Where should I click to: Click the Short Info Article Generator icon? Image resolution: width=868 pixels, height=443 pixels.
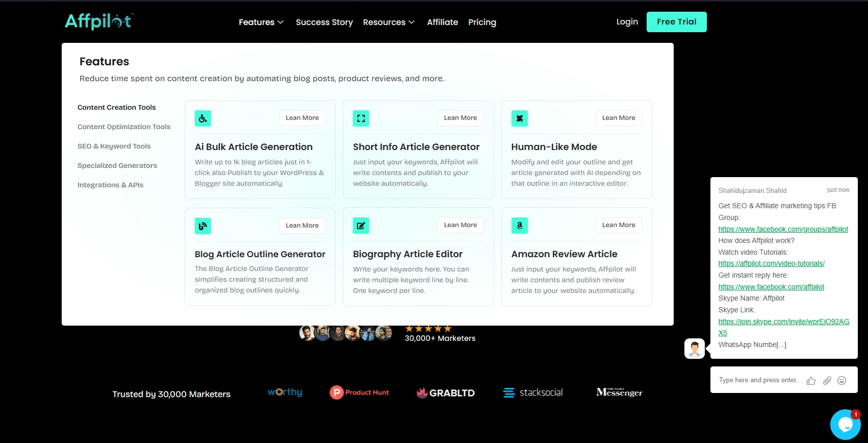(x=361, y=118)
